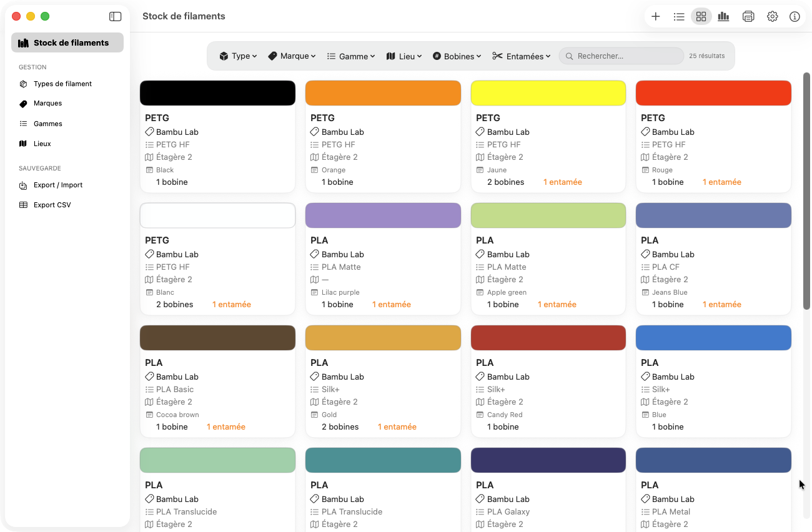This screenshot has height=532, width=812.
Task: Click the print icon in toolbar
Action: (748, 17)
